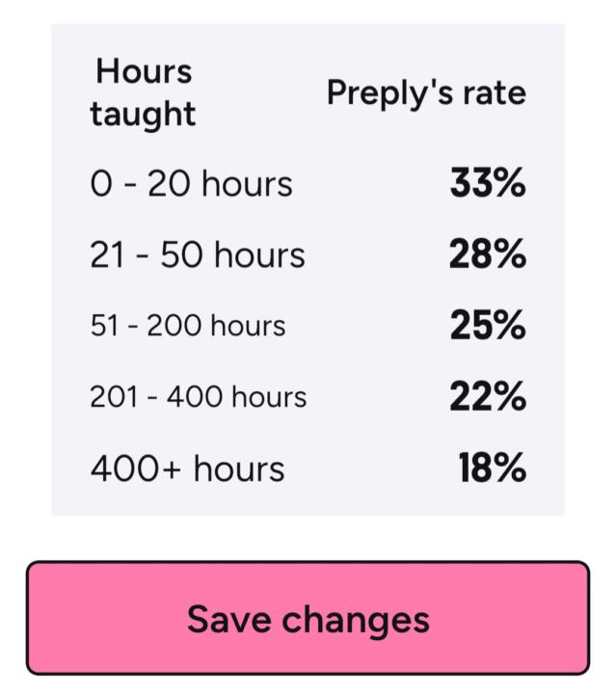Click the number "400+" in the last row
616x694 pixels.
[137, 468]
